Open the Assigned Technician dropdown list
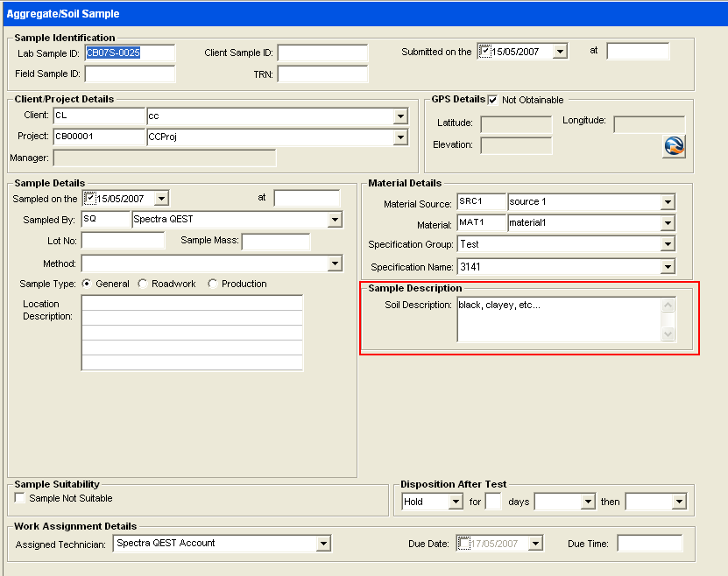This screenshot has width=728, height=576. [x=323, y=544]
